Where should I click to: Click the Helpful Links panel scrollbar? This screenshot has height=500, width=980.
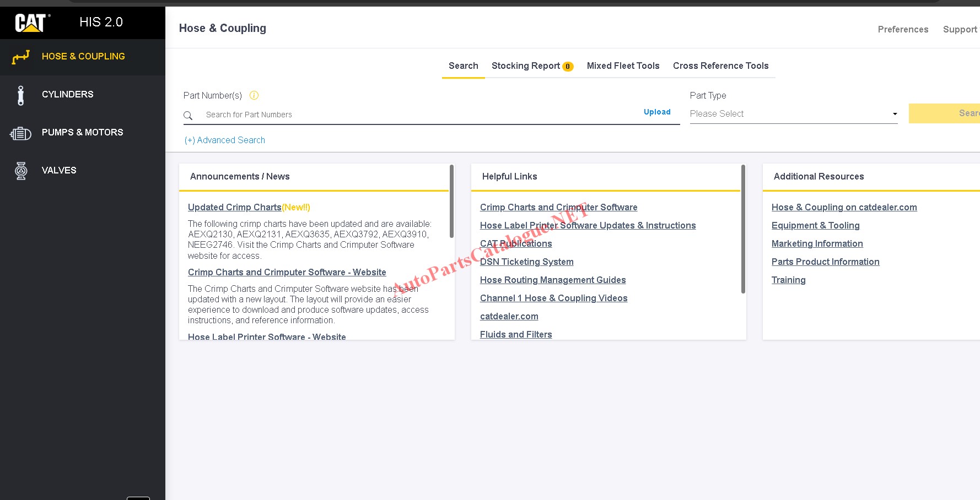tap(743, 229)
